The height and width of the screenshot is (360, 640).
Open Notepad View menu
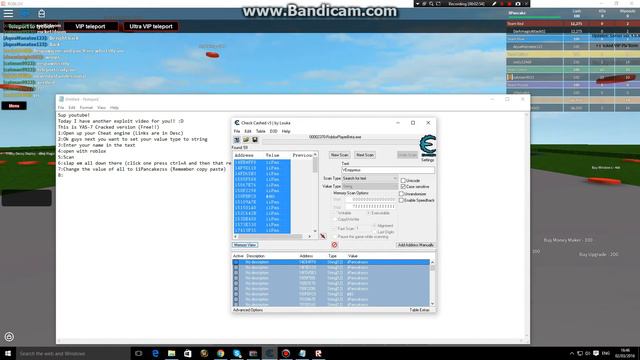(x=101, y=108)
